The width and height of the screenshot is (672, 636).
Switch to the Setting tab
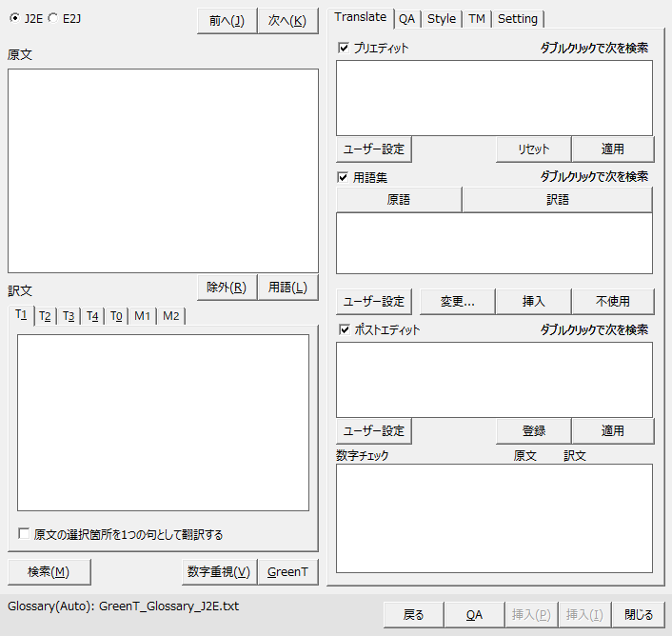[517, 18]
